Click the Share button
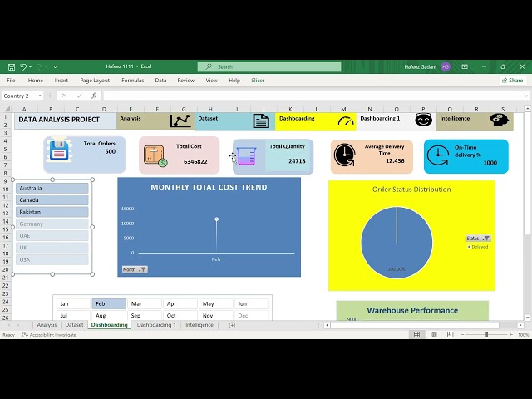The height and width of the screenshot is (399, 532). pyautogui.click(x=512, y=81)
